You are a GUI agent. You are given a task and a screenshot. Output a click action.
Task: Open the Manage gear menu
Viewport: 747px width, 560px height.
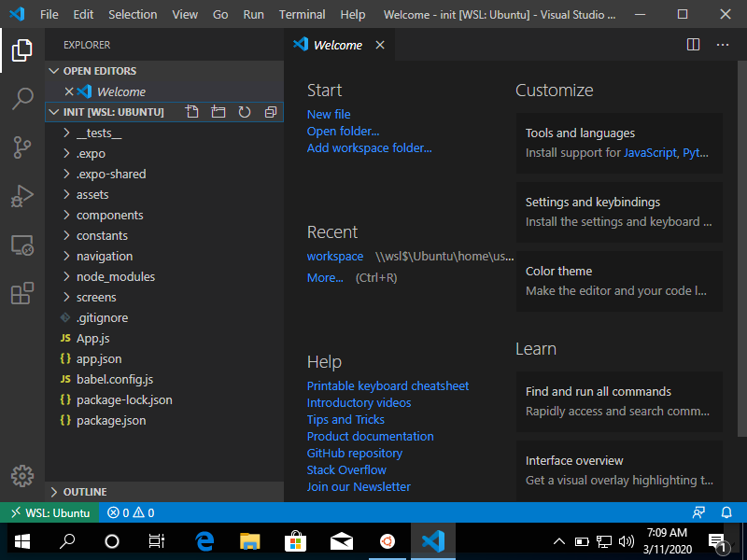click(21, 476)
